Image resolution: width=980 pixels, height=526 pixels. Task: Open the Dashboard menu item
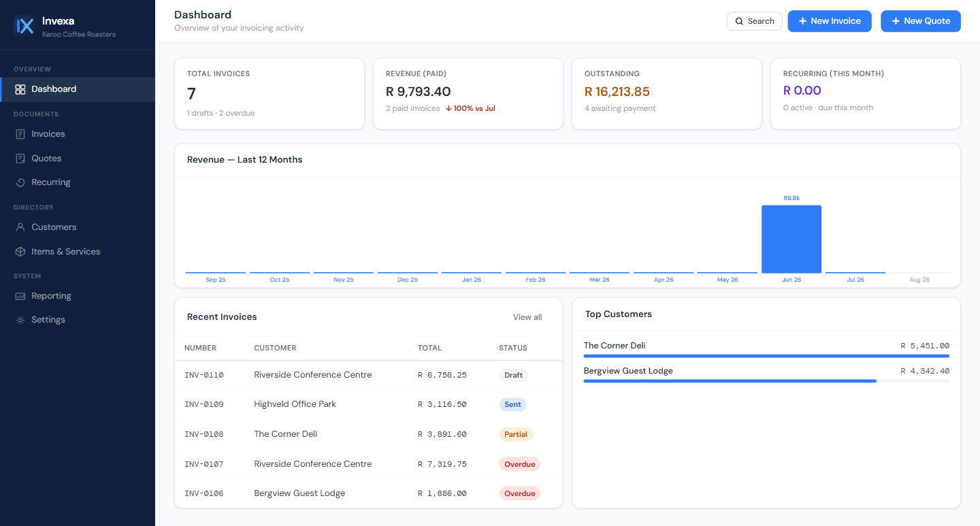coord(78,89)
